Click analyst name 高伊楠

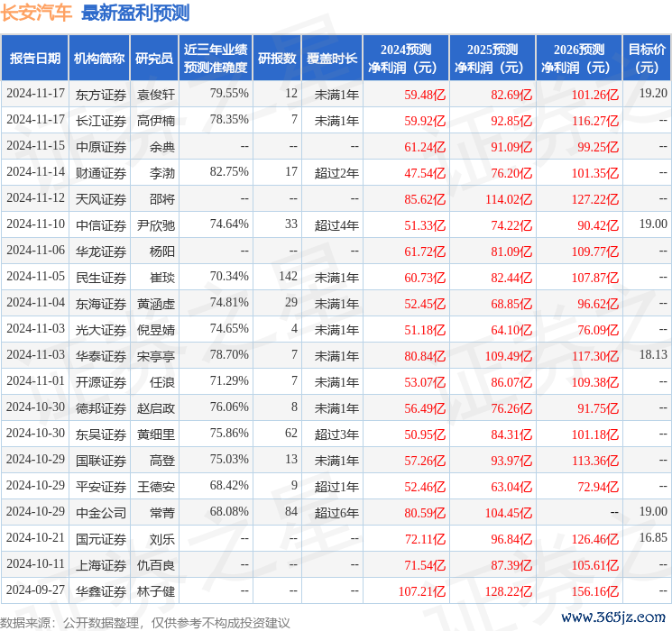pyautogui.click(x=156, y=121)
